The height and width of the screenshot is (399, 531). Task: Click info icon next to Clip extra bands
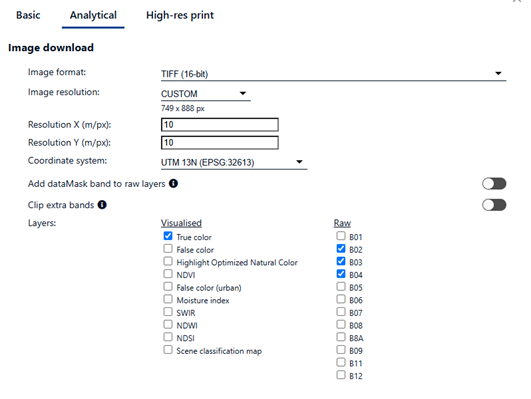102,205
